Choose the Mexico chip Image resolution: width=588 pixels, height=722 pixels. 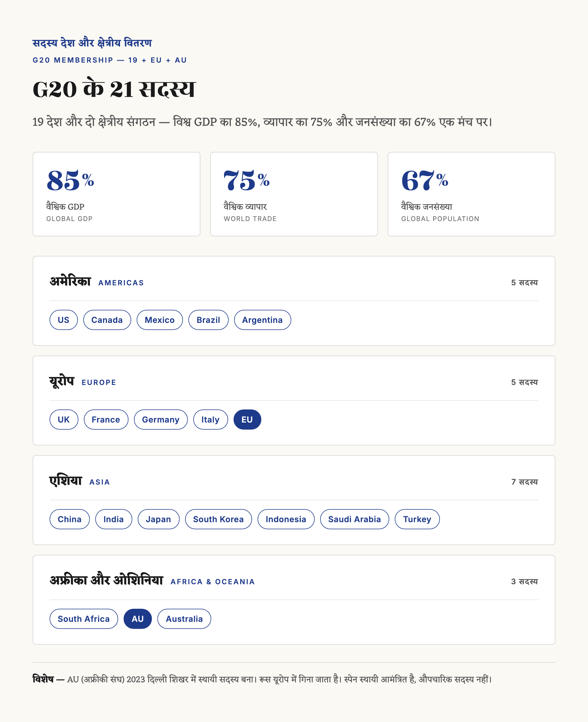[160, 320]
